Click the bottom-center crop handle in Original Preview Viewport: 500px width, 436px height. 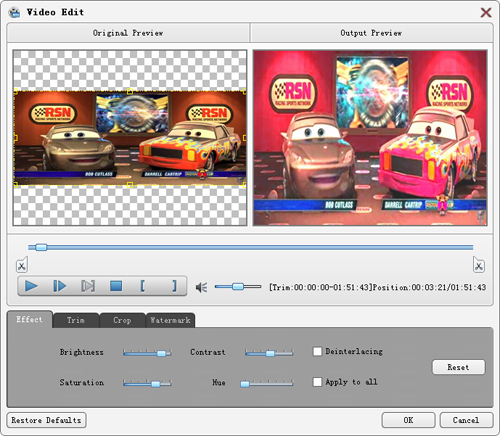point(130,185)
